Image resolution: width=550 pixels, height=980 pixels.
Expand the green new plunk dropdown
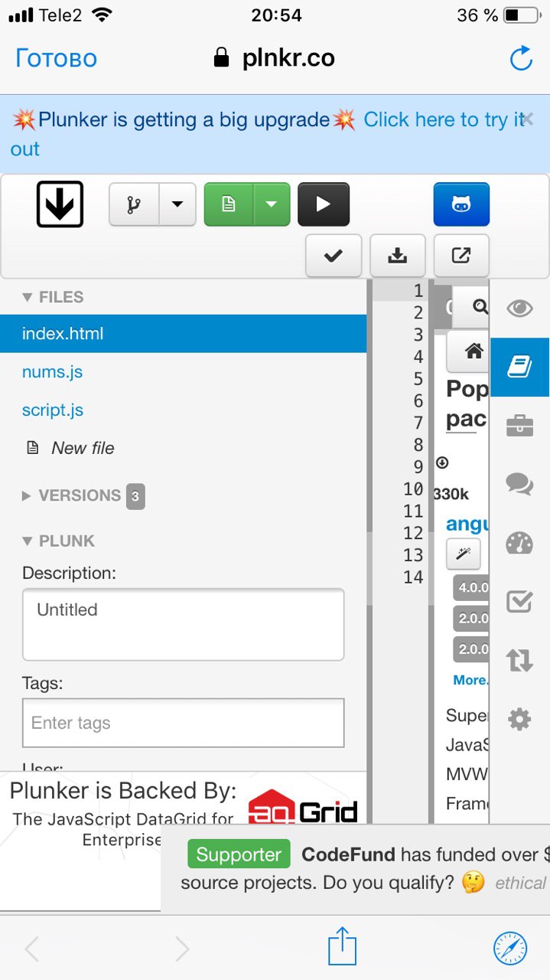pyautogui.click(x=272, y=204)
